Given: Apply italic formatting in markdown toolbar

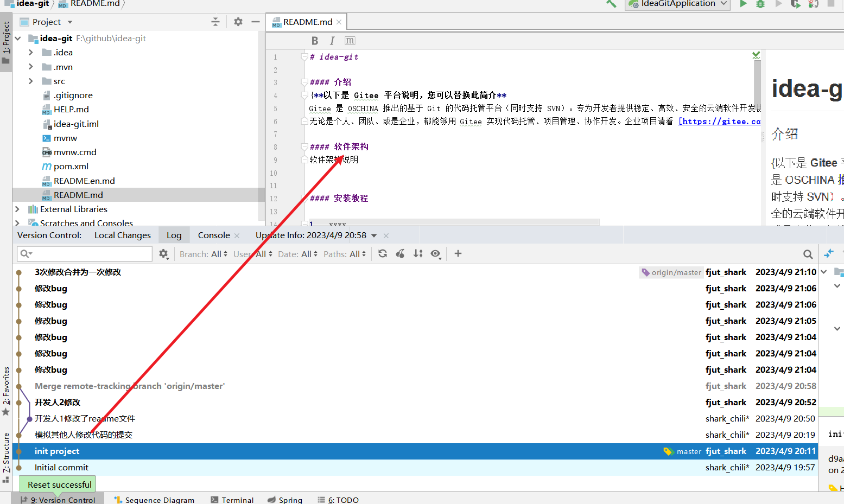Looking at the screenshot, I should [x=332, y=41].
